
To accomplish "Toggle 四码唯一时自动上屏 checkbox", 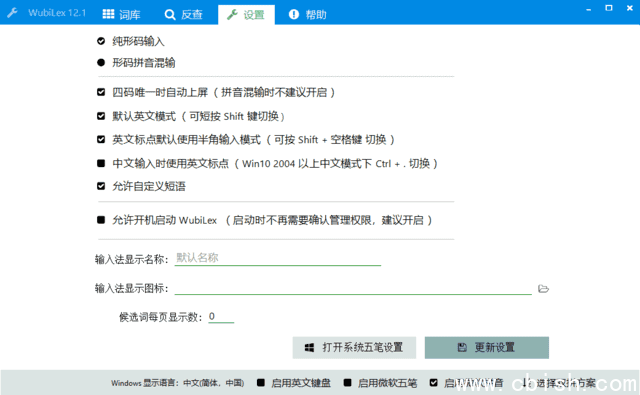I will (x=101, y=92).
